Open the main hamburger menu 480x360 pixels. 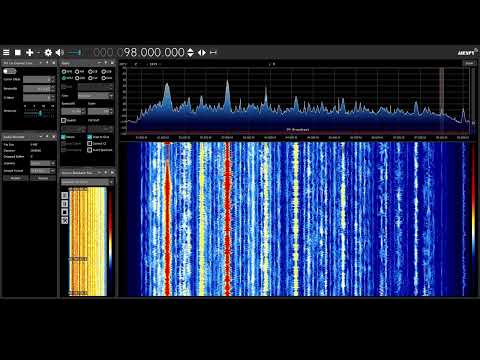(6, 53)
